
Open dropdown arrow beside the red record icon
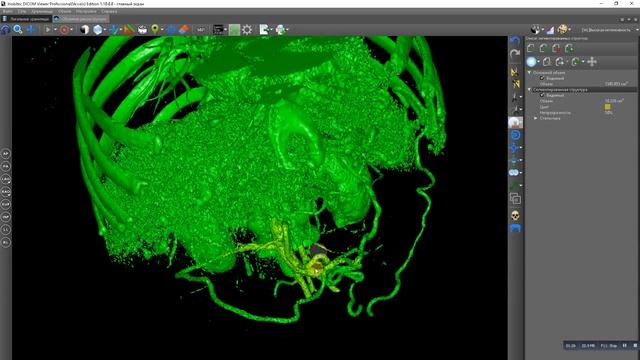[x=71, y=29]
